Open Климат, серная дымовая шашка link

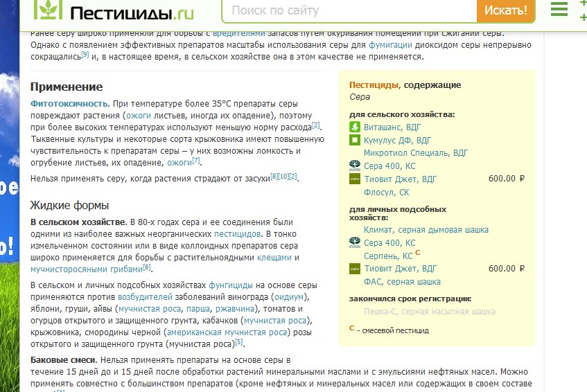426,229
